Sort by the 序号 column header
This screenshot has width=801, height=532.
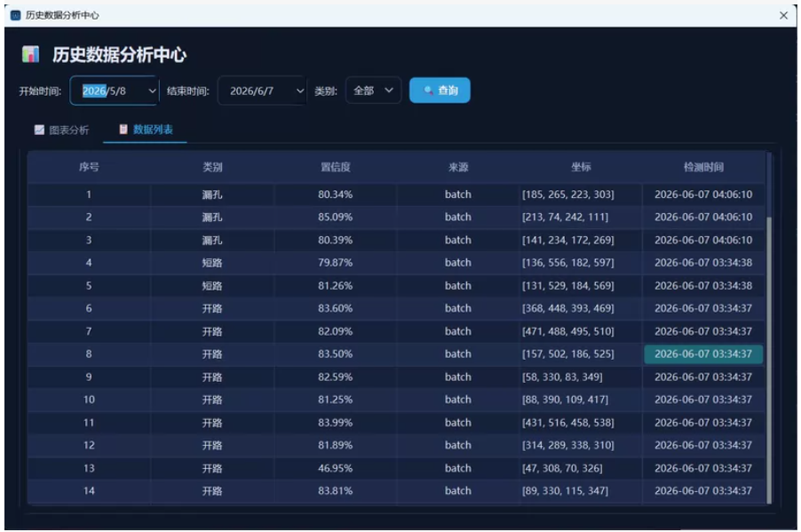pos(89,167)
